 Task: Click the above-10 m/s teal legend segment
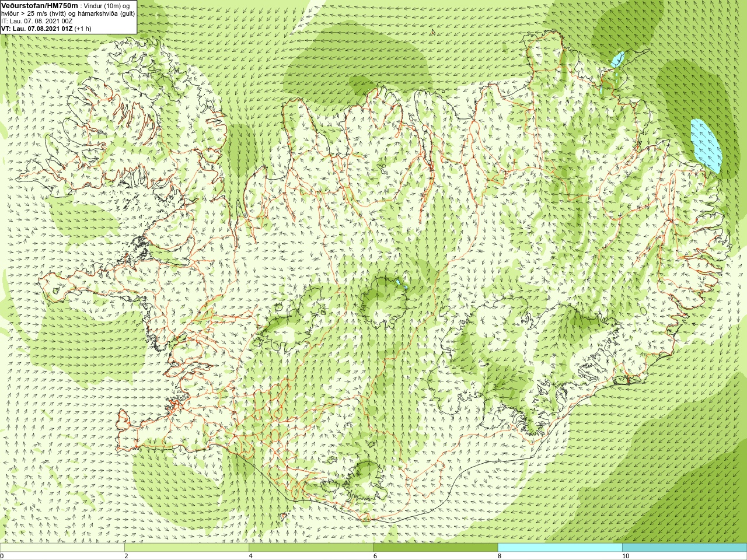coord(685,548)
